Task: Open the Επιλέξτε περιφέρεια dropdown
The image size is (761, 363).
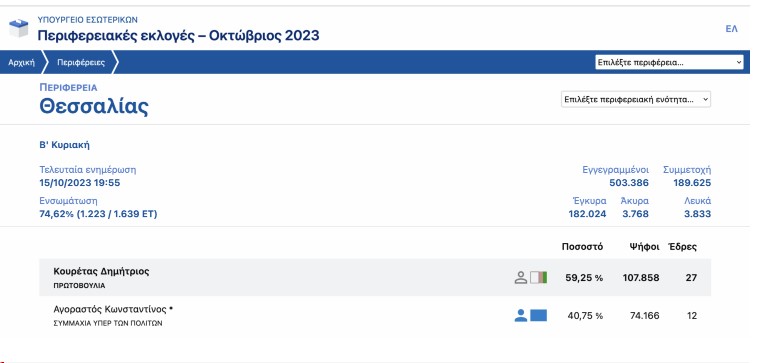Action: pyautogui.click(x=669, y=62)
